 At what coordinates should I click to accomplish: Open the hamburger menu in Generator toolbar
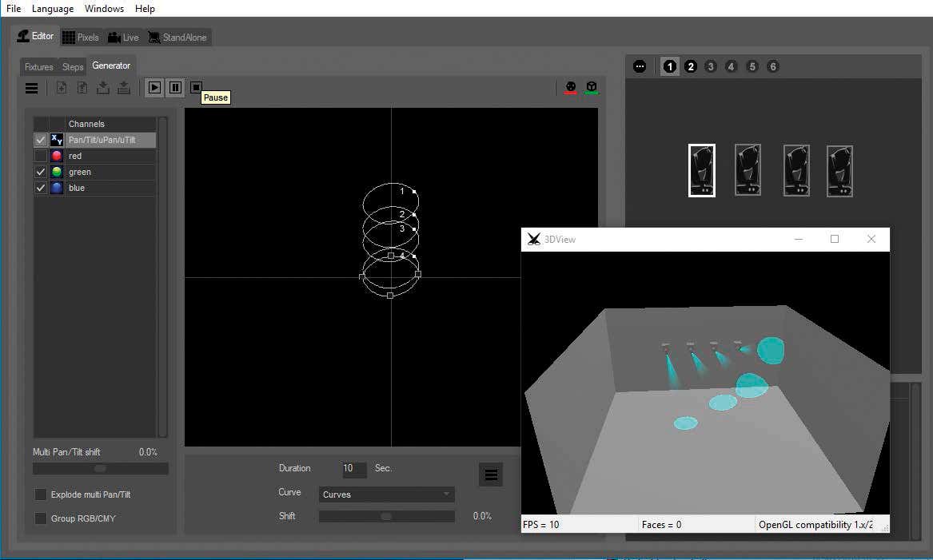[31, 88]
